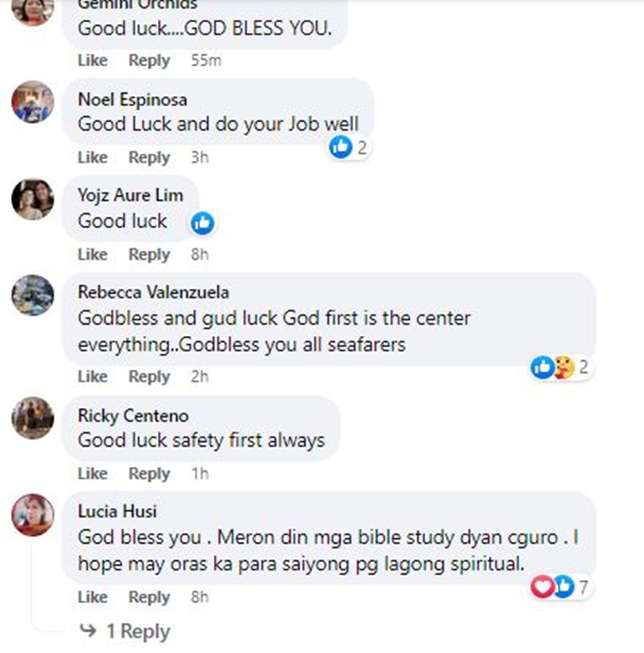Click Lucia Husi's profile picture
Viewport: 644px width, 653px height.
[33, 516]
